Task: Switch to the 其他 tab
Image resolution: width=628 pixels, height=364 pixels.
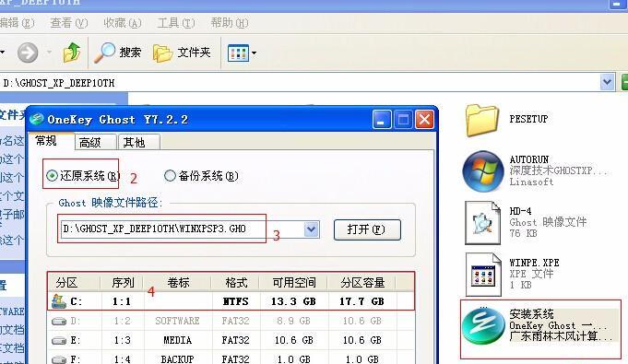Action: (x=138, y=142)
